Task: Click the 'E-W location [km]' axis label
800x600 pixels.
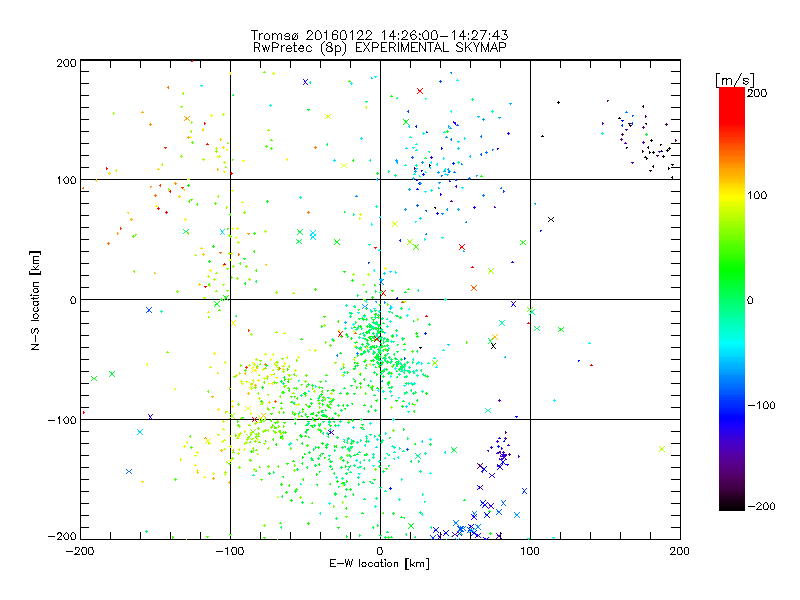Action: click(379, 564)
